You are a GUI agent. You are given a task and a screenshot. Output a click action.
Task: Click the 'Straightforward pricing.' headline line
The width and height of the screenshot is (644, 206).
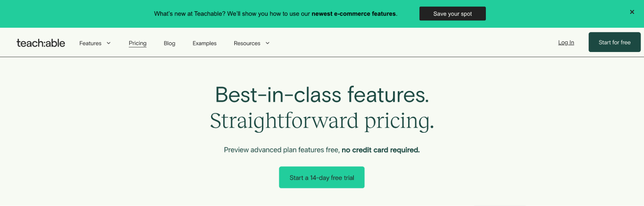322,121
